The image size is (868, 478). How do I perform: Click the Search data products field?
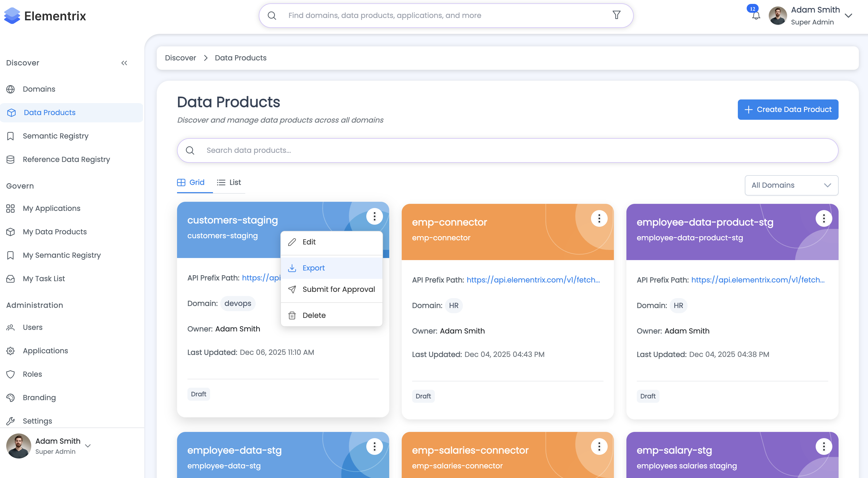507,150
